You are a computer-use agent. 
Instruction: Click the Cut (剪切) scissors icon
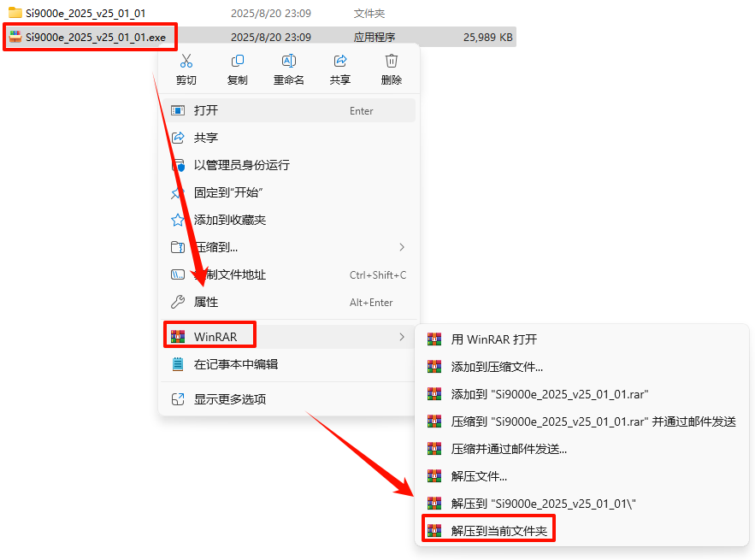[x=186, y=62]
